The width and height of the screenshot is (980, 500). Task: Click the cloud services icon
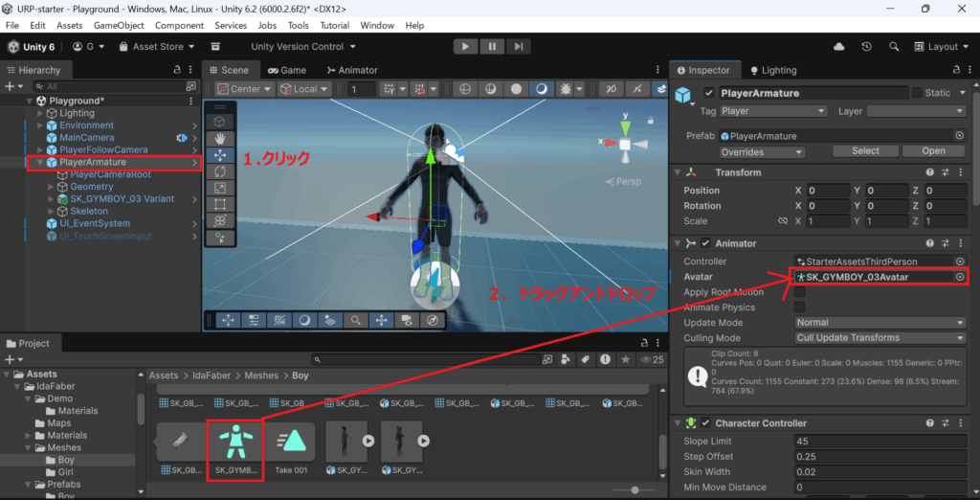[x=839, y=46]
